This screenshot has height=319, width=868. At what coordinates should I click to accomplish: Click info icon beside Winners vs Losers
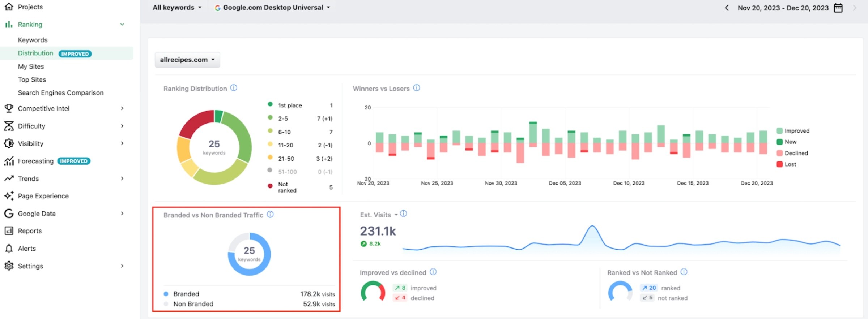coord(417,88)
